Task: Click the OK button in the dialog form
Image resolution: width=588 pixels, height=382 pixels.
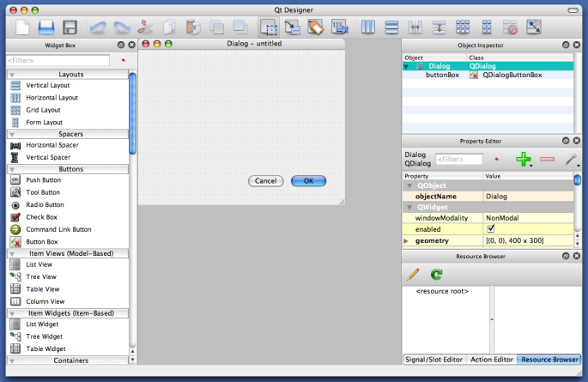Action: 309,181
